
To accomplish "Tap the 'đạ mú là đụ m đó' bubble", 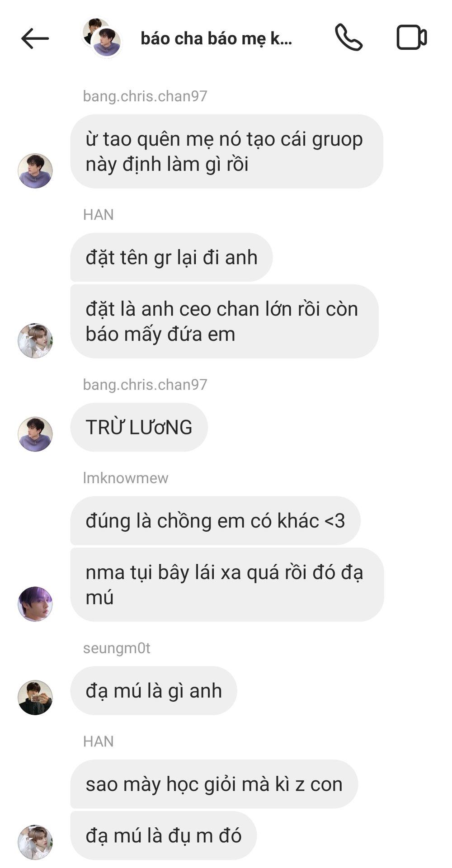I will coord(164,835).
